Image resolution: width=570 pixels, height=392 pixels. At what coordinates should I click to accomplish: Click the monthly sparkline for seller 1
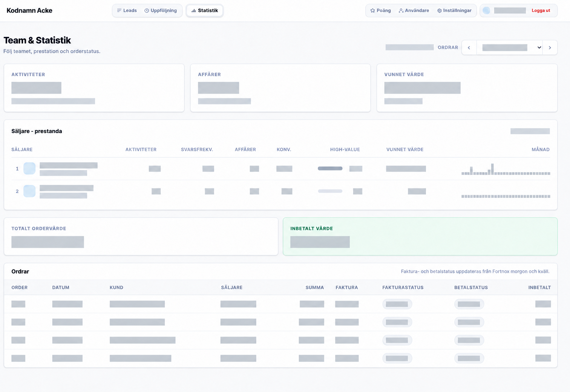coord(506,169)
